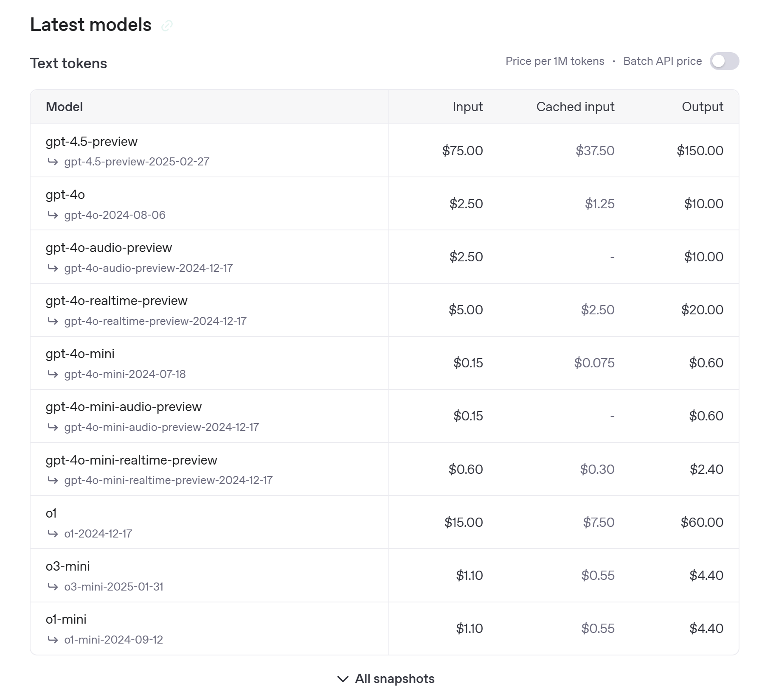Select the gpt-4o-mini-audio-preview-2024-12-17 snapshot name

[162, 427]
